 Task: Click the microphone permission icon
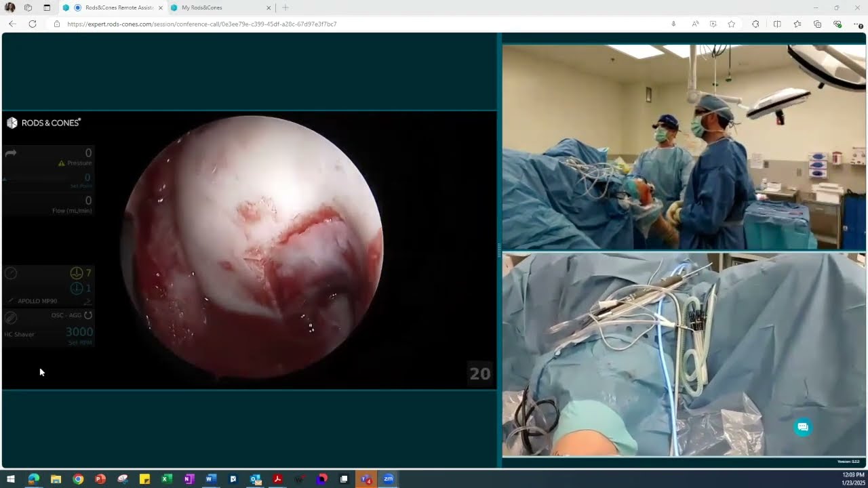[x=673, y=24]
